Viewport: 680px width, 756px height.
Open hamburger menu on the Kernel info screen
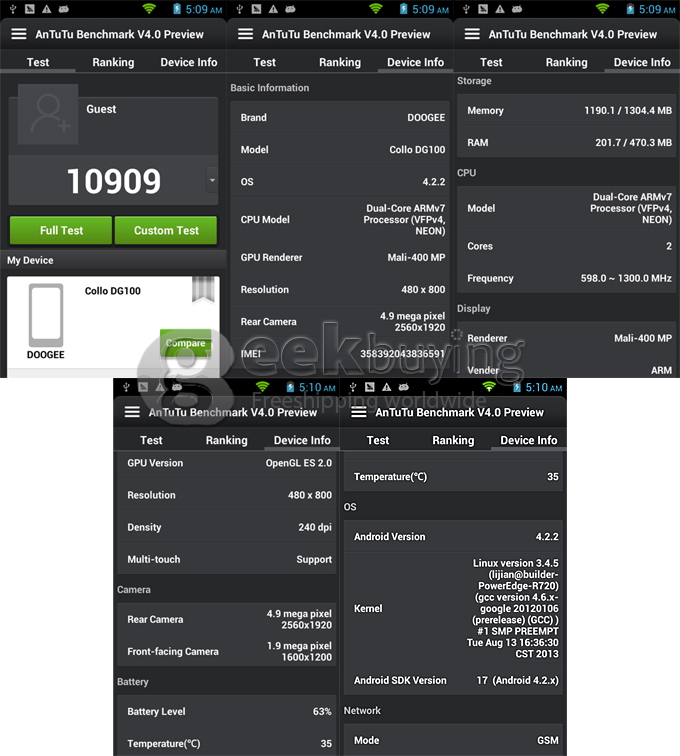[358, 412]
